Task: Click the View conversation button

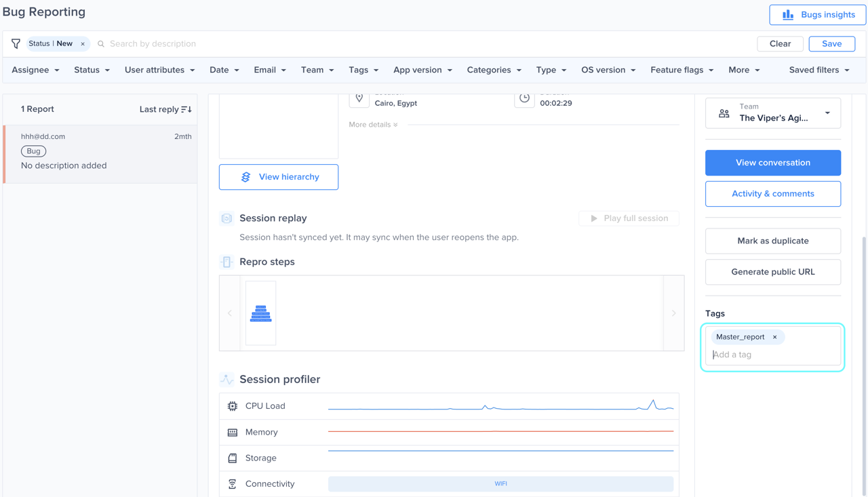Action: [773, 163]
